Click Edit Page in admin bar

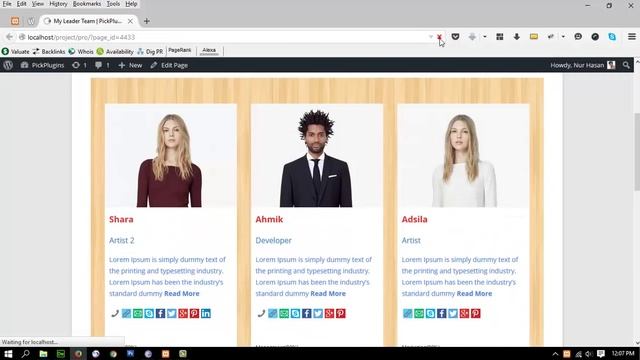point(169,65)
